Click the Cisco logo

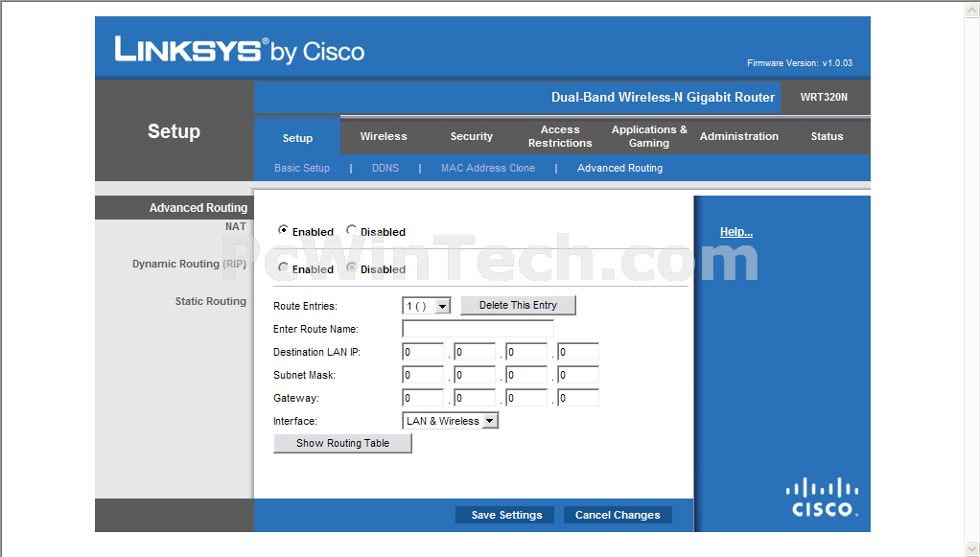click(822, 498)
